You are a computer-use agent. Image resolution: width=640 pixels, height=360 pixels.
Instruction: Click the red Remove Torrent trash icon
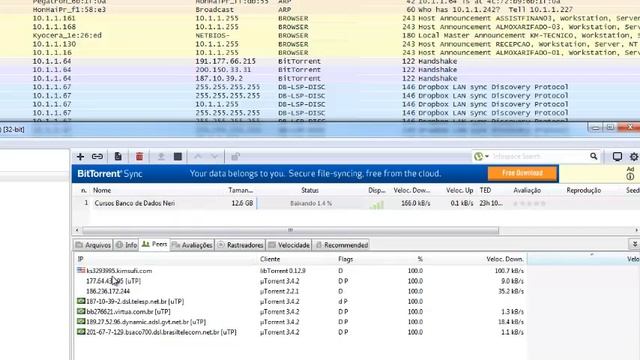[139, 156]
